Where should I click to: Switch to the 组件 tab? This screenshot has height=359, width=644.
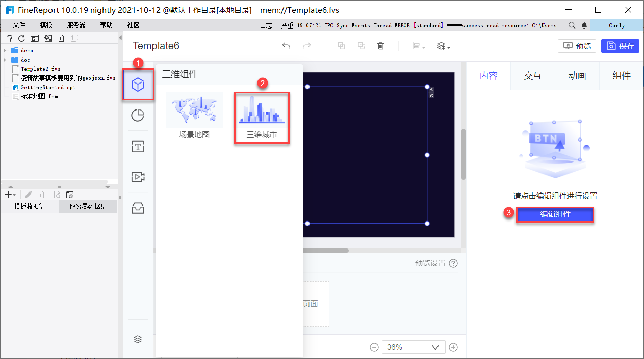tap(622, 76)
